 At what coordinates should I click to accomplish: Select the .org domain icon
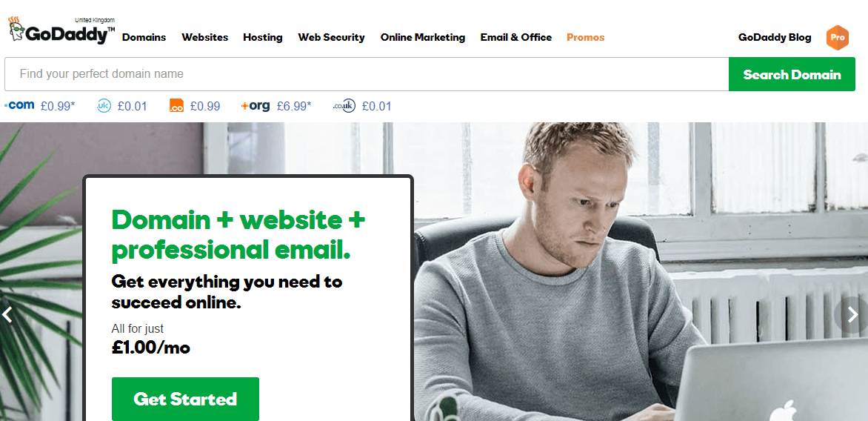[256, 106]
